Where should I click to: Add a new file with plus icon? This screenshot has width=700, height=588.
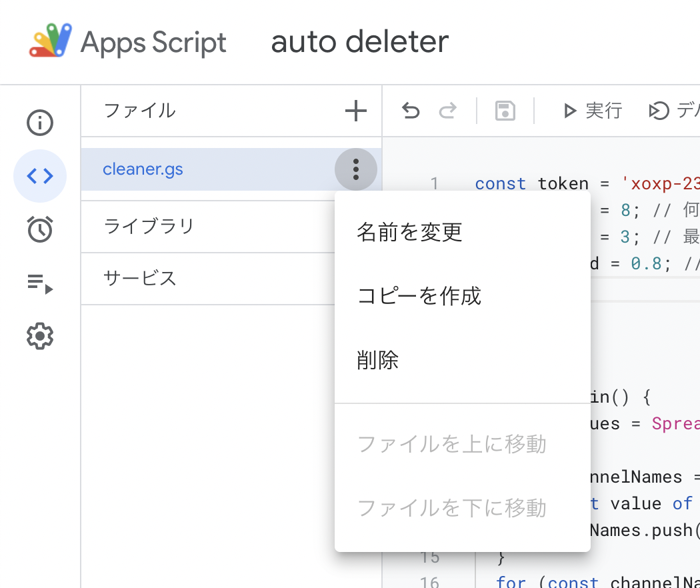(x=356, y=111)
